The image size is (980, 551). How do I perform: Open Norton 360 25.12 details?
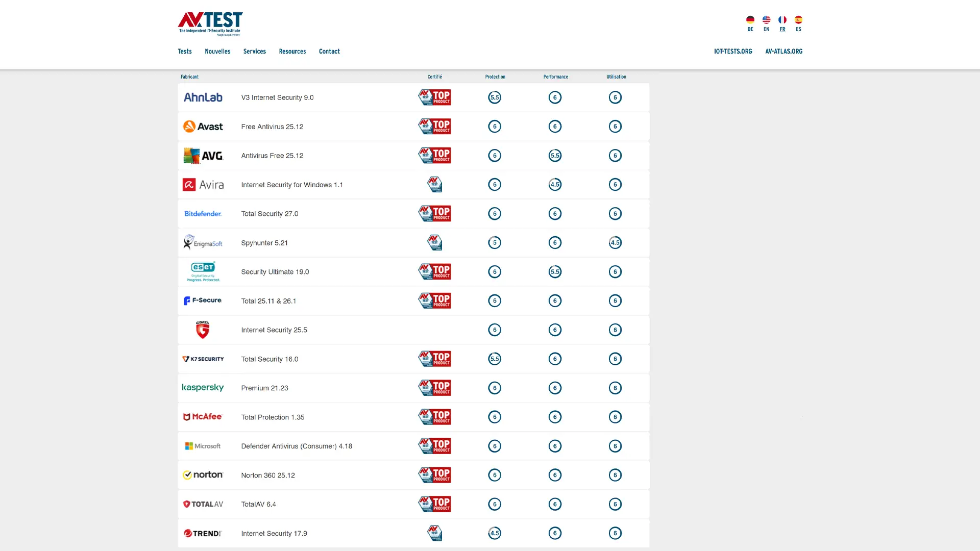coord(268,475)
